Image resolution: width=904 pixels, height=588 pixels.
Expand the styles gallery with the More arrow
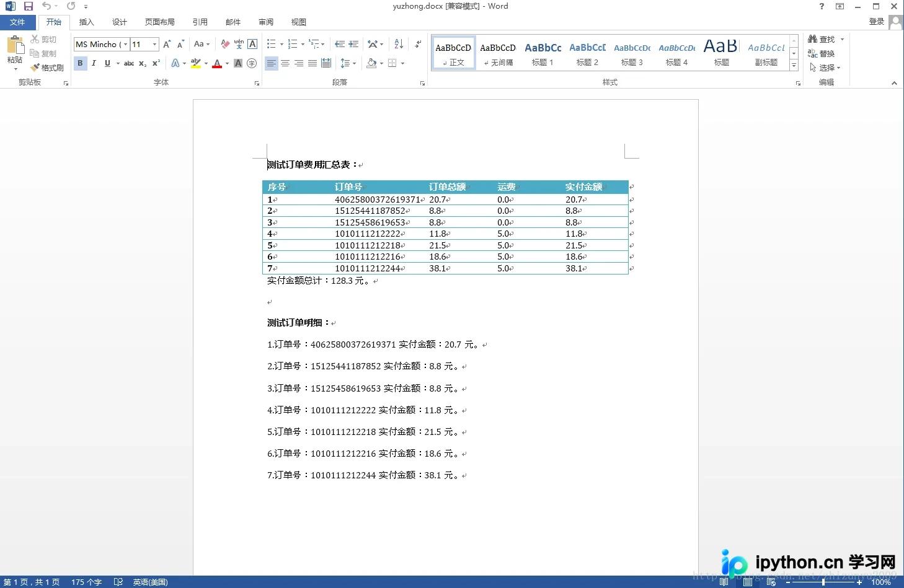tap(794, 65)
